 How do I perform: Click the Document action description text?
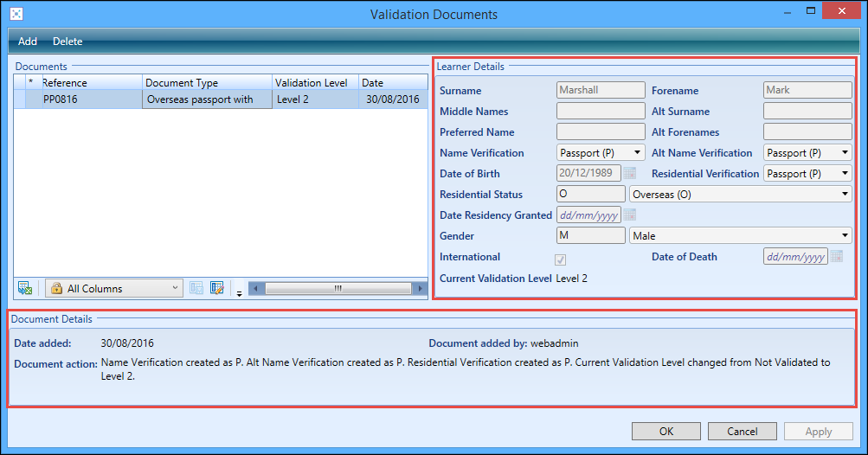point(466,369)
